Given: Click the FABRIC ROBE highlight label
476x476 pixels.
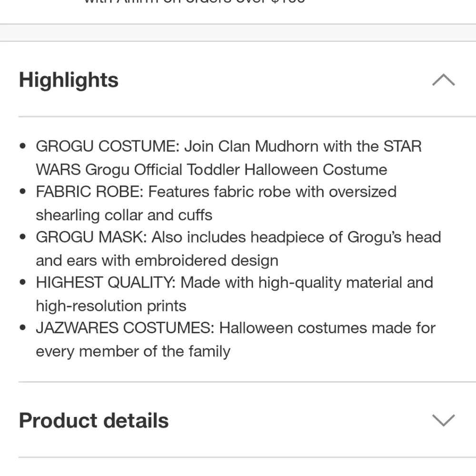Looking at the screenshot, I should tap(89, 192).
